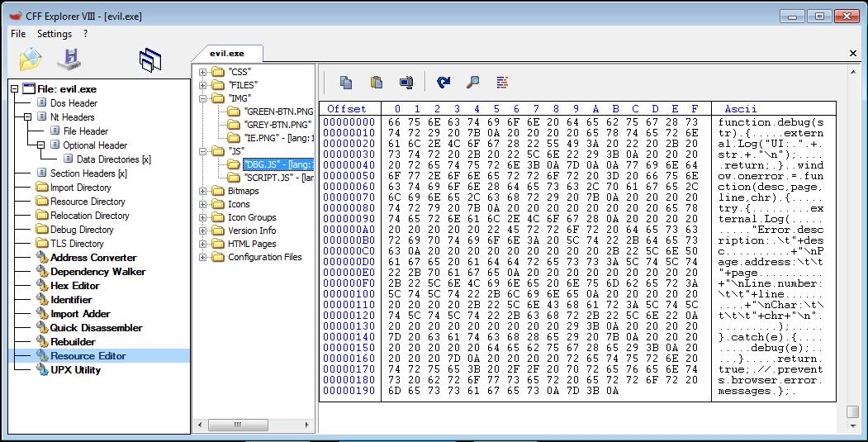Open TLS Directory

(x=77, y=244)
